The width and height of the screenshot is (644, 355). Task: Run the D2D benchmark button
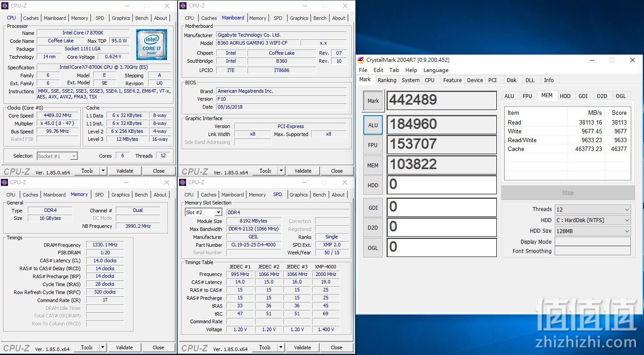(x=373, y=227)
